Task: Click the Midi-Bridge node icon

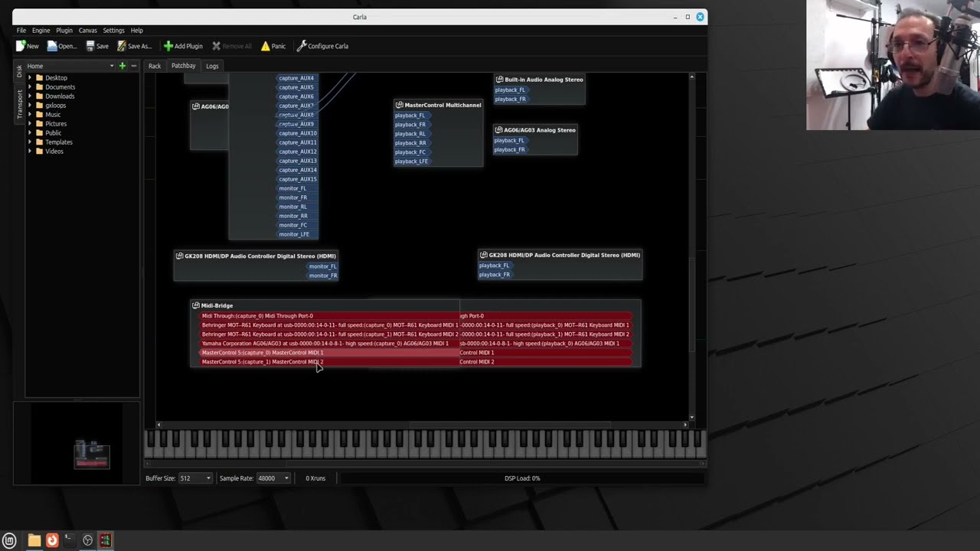Action: point(196,305)
